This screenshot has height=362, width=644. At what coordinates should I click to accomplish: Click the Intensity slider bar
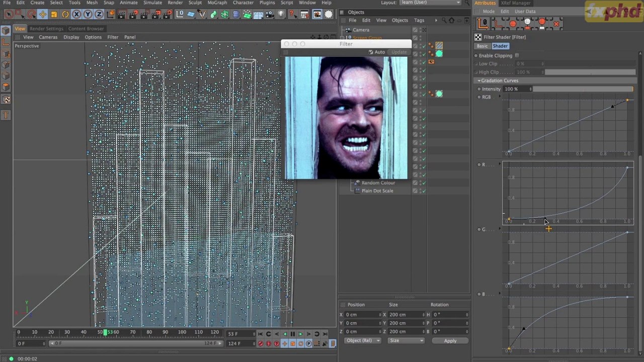tap(584, 89)
